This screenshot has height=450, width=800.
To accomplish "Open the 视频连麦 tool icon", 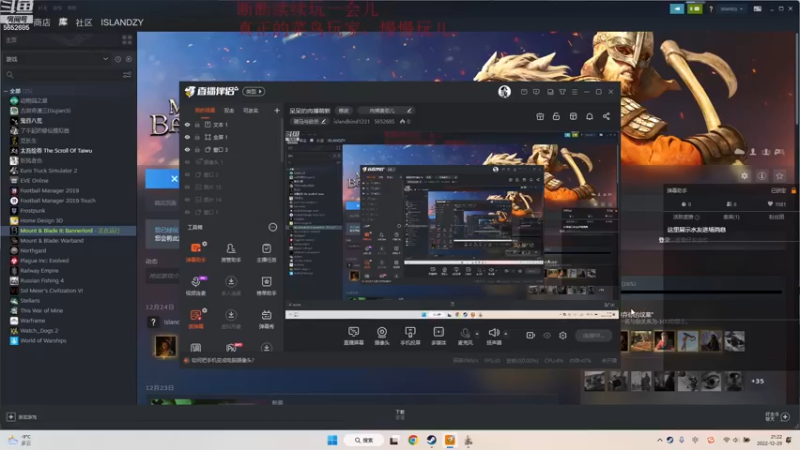I will (196, 285).
